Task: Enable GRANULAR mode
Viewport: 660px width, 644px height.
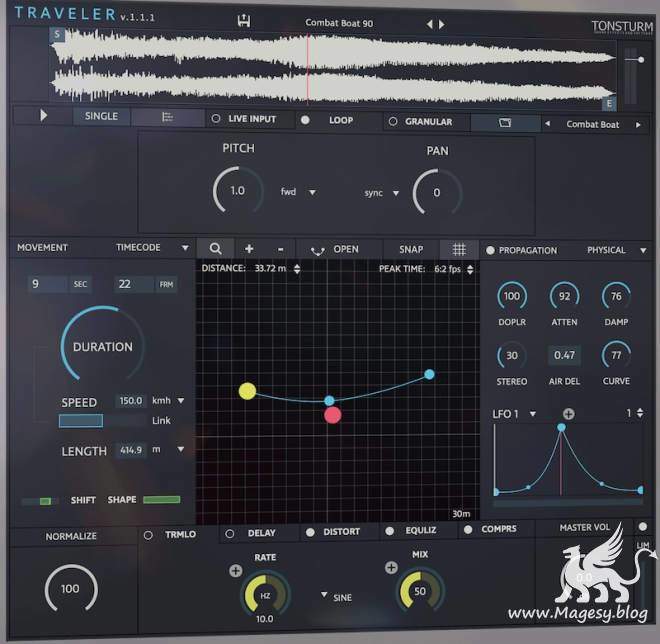Action: coord(393,122)
